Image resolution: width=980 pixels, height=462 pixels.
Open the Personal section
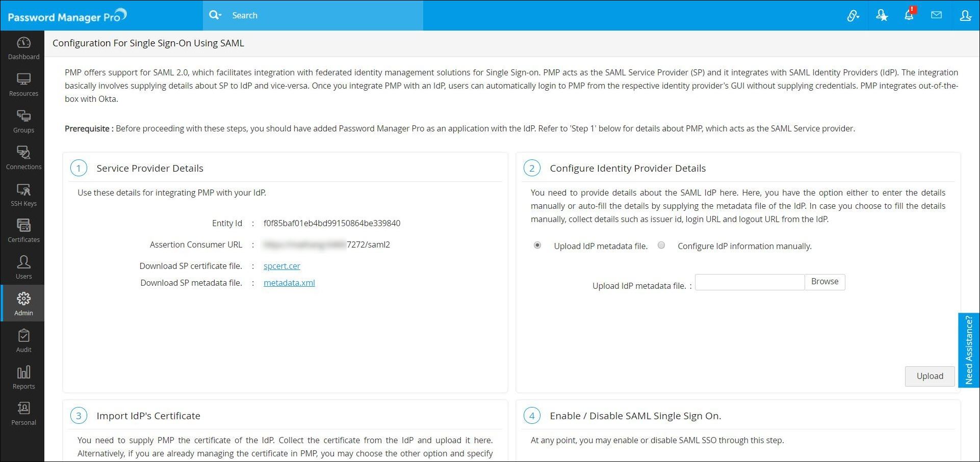tap(23, 415)
